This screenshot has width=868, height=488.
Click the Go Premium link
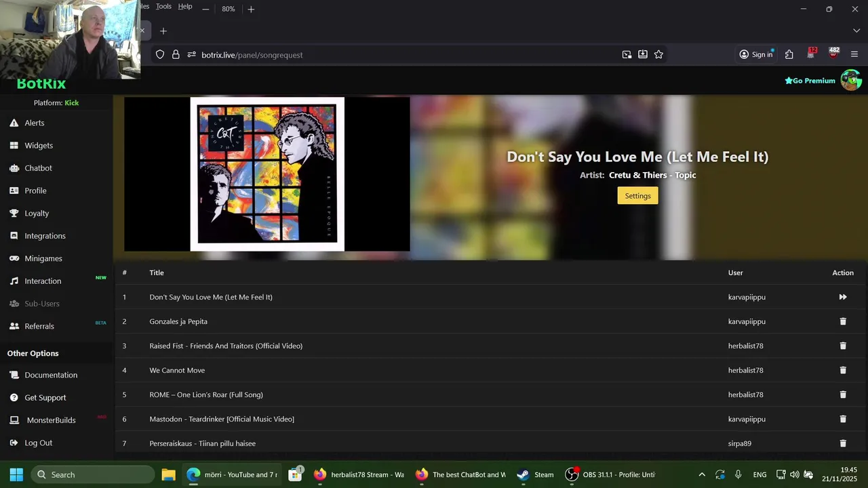pos(810,81)
